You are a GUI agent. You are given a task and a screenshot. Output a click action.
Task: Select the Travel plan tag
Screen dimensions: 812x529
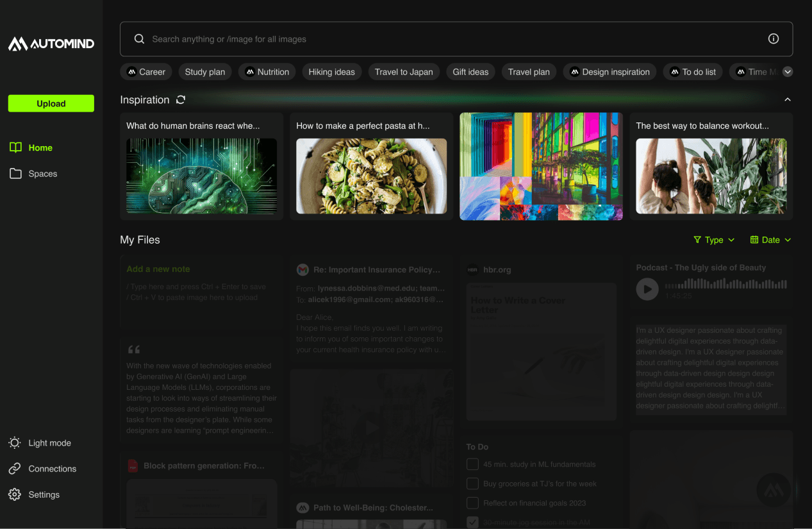[529, 72]
